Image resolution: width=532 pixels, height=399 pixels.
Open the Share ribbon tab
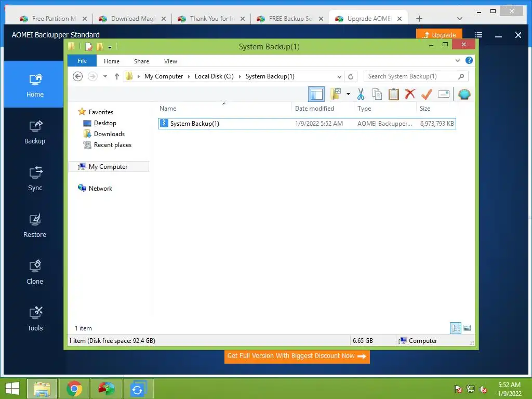click(141, 61)
